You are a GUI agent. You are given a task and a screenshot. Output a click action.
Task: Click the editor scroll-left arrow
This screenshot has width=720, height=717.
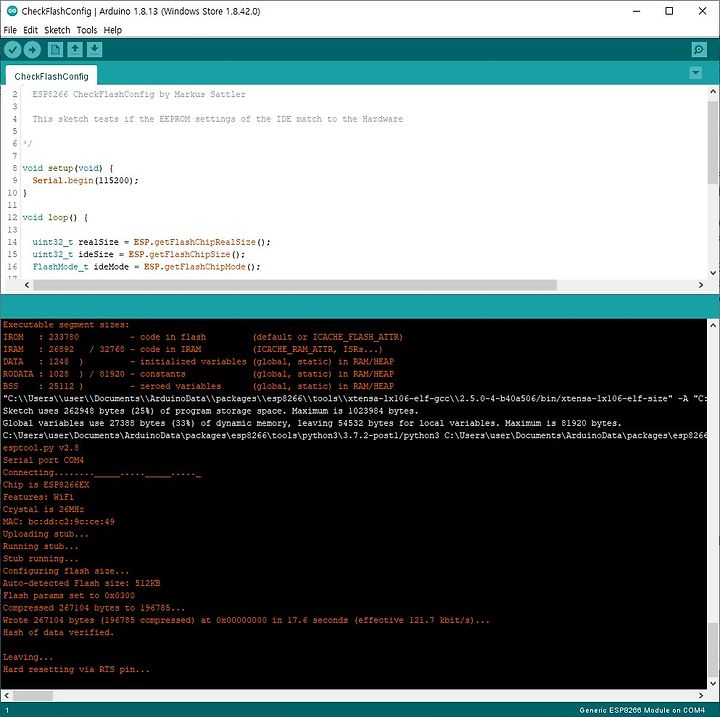click(x=27, y=285)
